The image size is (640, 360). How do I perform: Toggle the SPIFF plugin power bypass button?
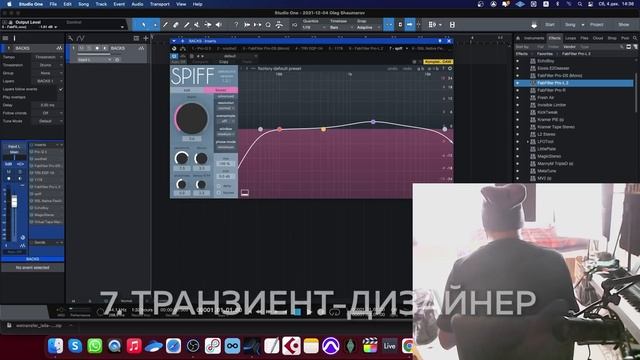coord(174,56)
